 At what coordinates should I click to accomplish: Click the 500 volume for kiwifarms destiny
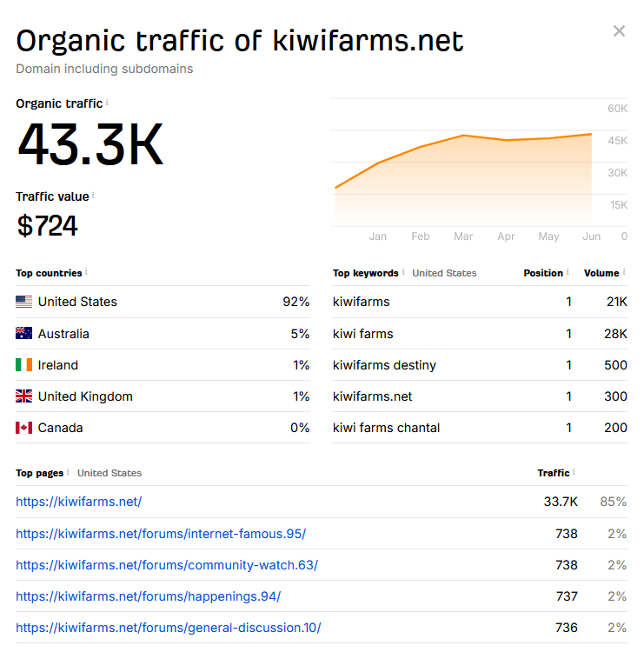coord(615,365)
